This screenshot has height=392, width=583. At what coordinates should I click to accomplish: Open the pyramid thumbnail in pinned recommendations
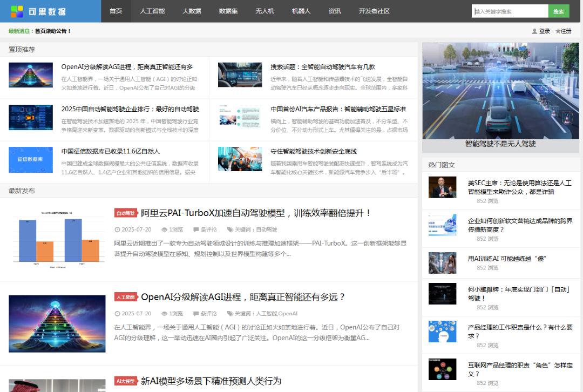coord(30,75)
